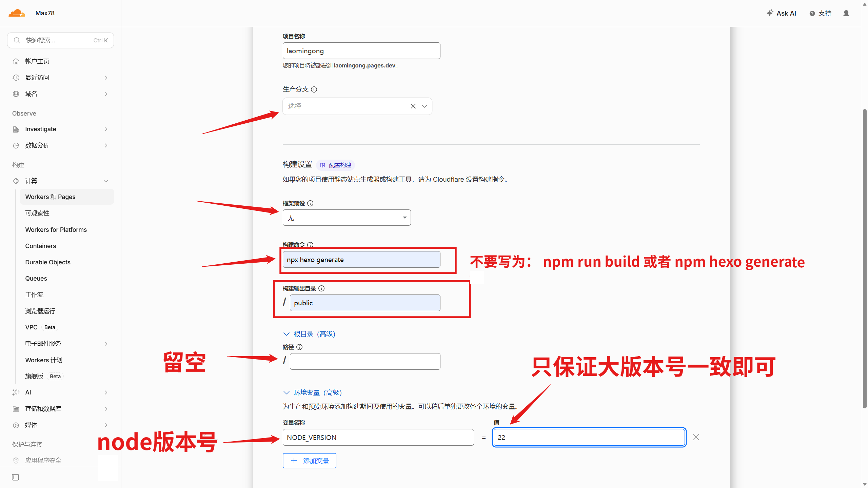Viewport: 868px width, 488px height.
Task: Open Workers 和 Pages menu item
Action: pyautogui.click(x=67, y=197)
